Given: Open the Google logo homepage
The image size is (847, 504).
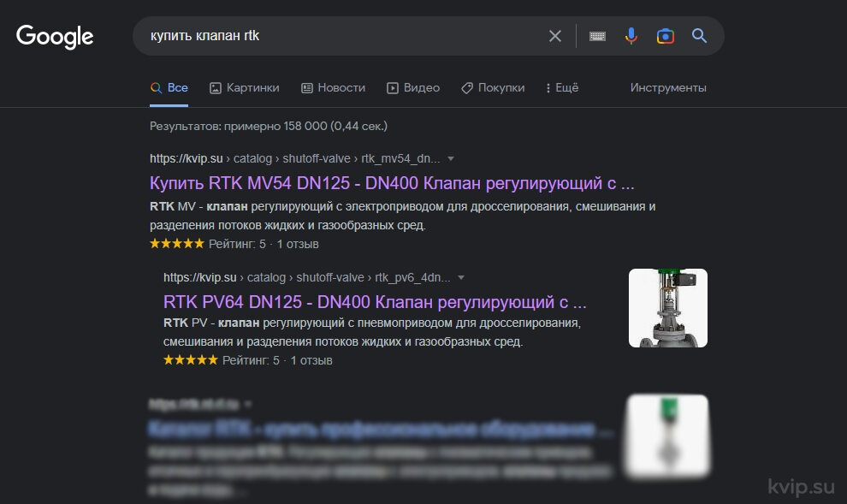Looking at the screenshot, I should (55, 36).
